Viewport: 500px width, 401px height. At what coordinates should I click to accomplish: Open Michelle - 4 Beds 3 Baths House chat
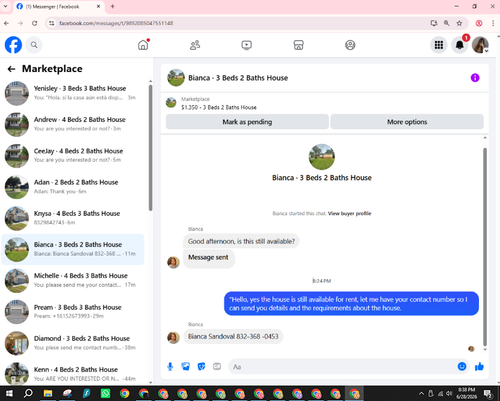click(x=73, y=280)
